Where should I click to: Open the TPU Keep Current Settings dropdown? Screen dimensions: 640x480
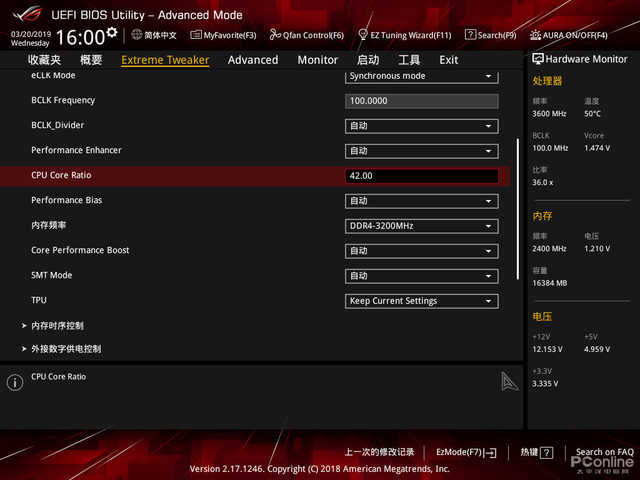click(x=422, y=301)
